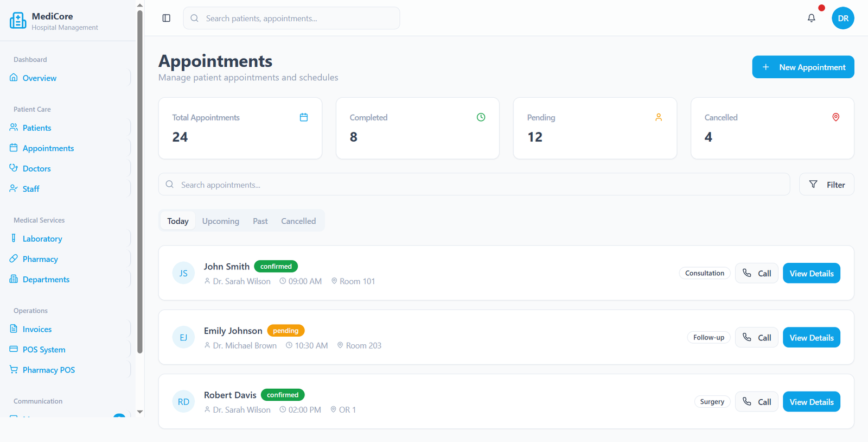Create a New Appointment
Image resolution: width=868 pixels, height=442 pixels.
pos(802,67)
